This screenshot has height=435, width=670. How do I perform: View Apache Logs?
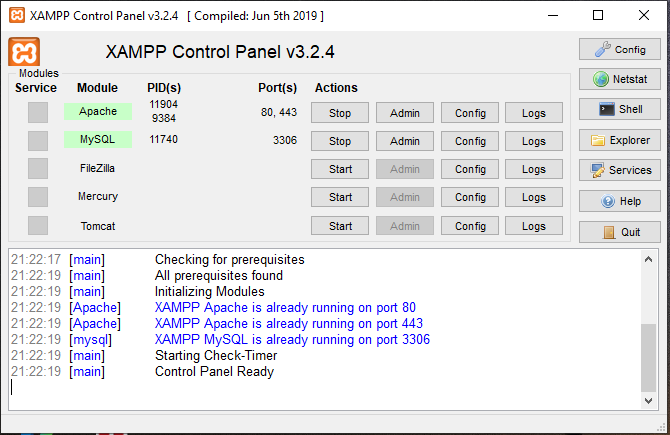534,113
